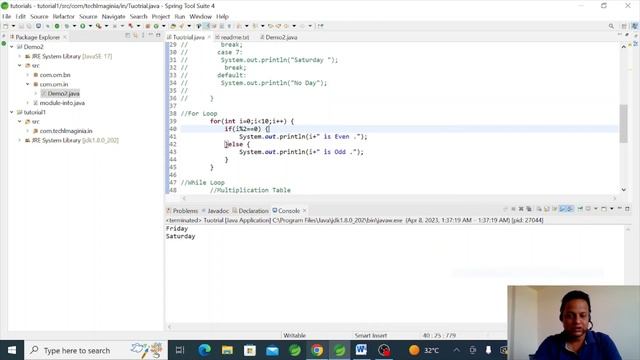
Task: Collapse the tutorial1 project node
Action: 12,112
